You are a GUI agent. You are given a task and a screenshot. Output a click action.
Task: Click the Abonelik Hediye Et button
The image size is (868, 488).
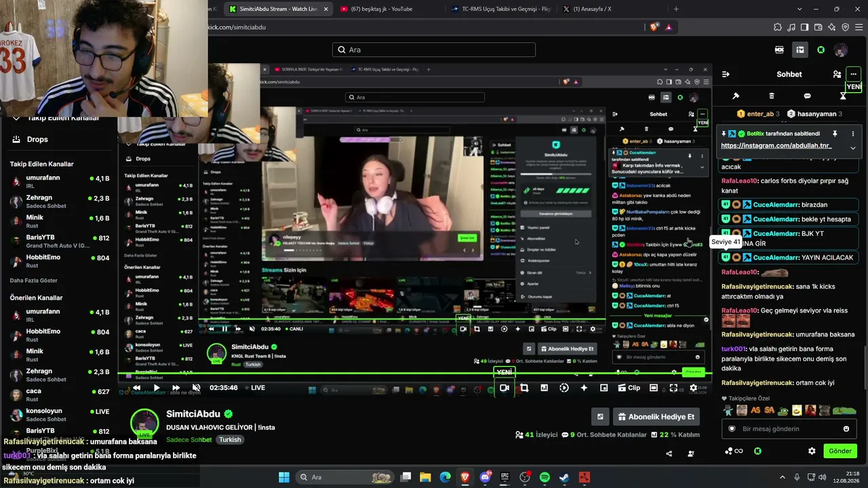click(x=655, y=417)
